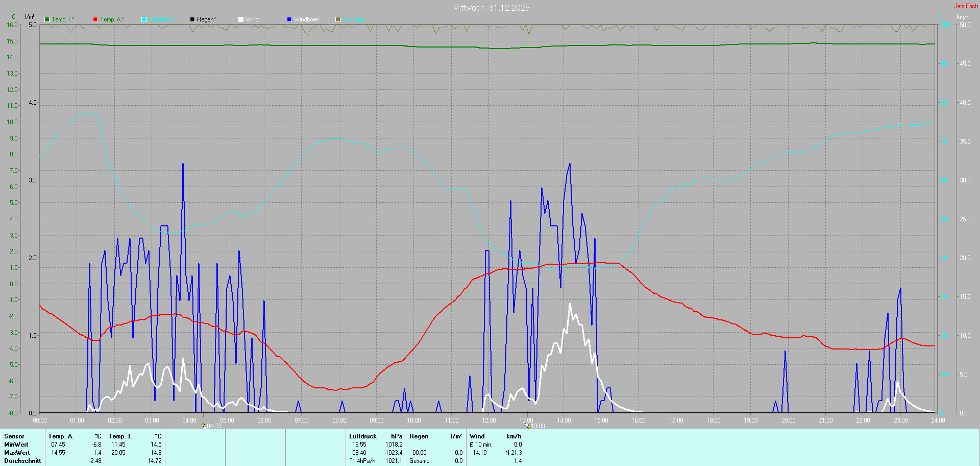
Task: Click the white Wind legend swatch
Action: (241, 19)
